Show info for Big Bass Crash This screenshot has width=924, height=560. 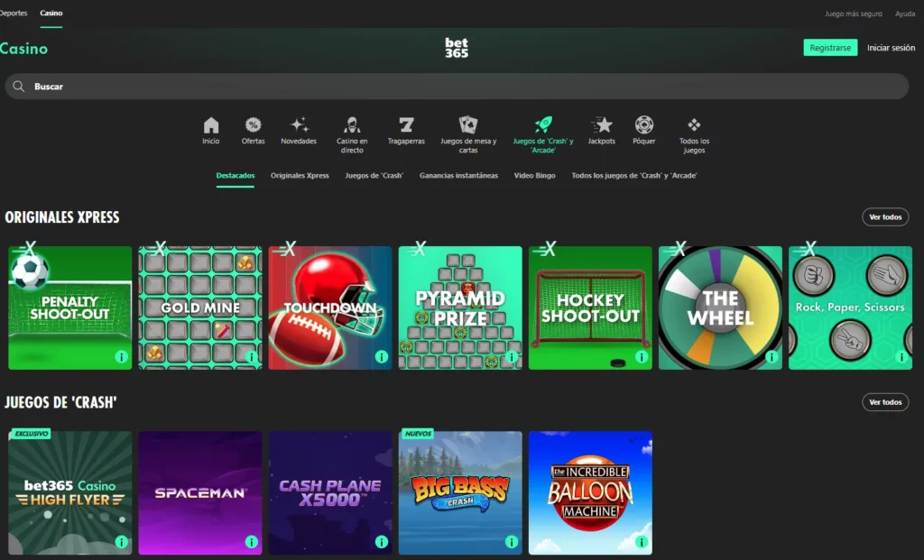[x=512, y=542]
